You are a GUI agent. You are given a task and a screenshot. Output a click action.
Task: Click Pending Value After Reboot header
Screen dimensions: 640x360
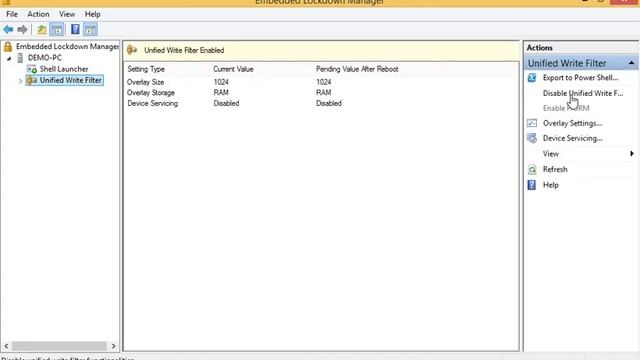[x=357, y=69]
